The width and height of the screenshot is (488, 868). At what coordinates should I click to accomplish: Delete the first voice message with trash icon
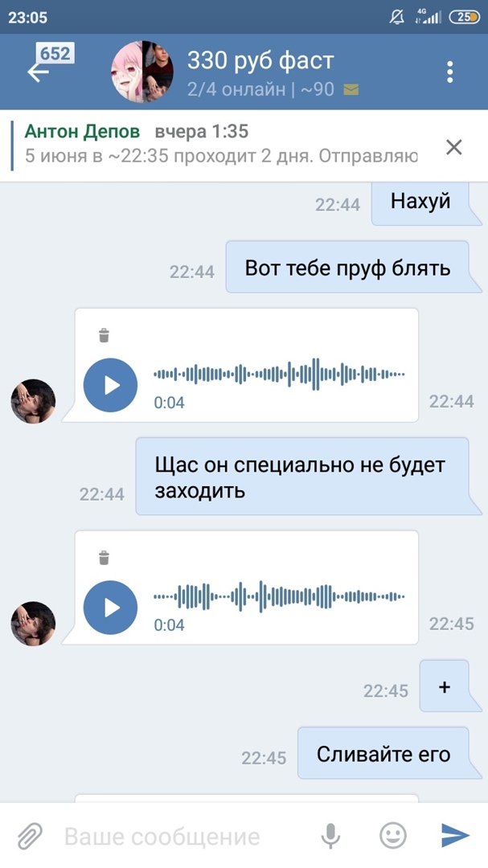(104, 335)
